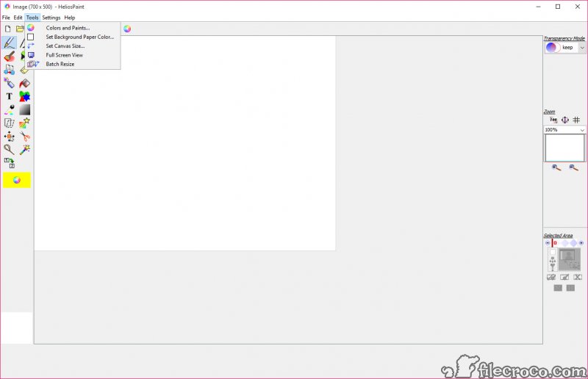Click the color wheel icon in top toolbar
Viewport: 588px width, 379px height.
click(127, 29)
